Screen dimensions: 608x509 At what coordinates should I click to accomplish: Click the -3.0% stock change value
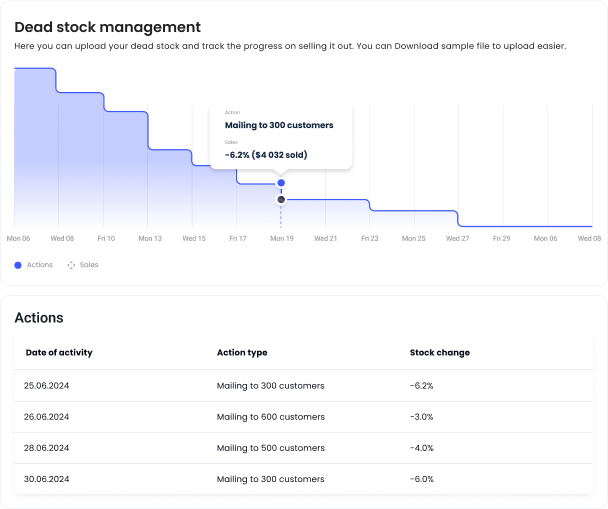coord(421,417)
